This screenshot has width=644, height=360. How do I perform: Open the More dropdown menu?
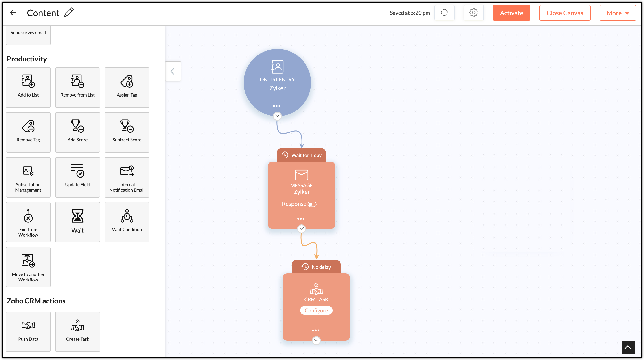(618, 13)
